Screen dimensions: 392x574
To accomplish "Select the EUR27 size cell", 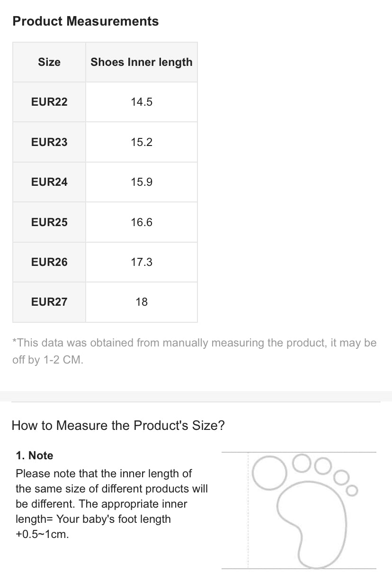I will [x=49, y=302].
